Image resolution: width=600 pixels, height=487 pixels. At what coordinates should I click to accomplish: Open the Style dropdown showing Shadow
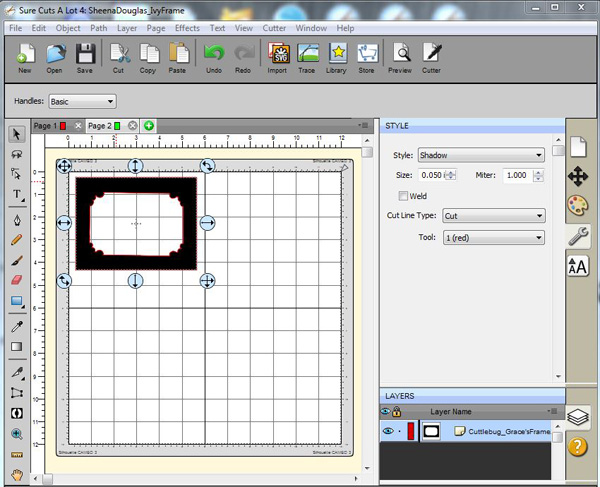(480, 155)
